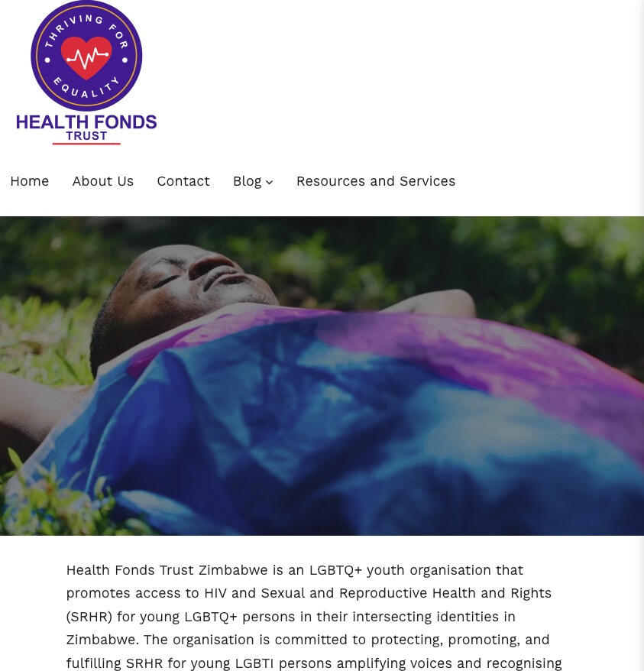
Task: Click the (SRHR) abbreviation in the paragraph
Action: (x=89, y=617)
